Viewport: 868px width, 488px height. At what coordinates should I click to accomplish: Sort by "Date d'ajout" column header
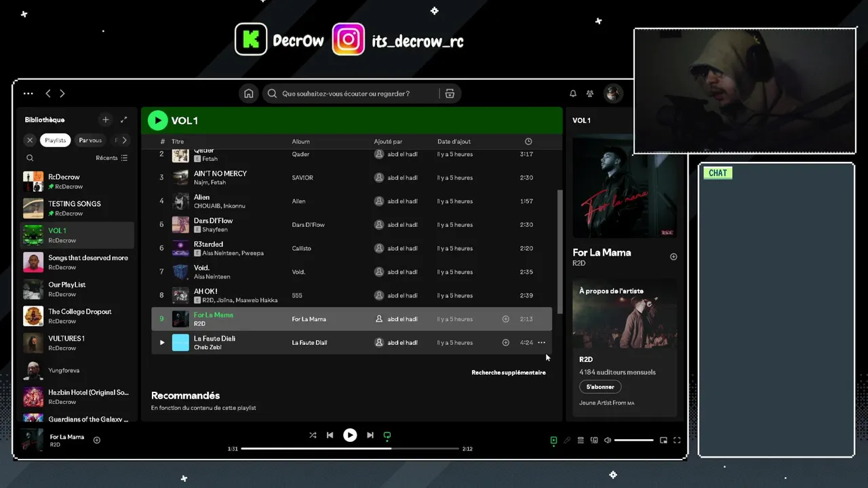click(x=454, y=142)
